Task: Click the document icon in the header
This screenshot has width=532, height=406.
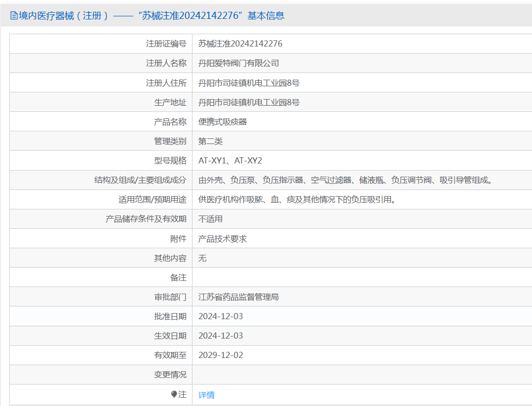Action: 14,16
